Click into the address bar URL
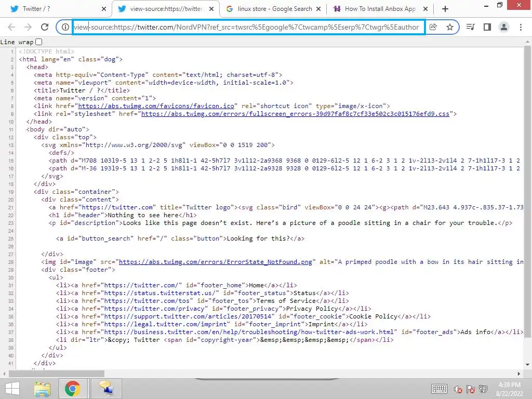Viewport: 532px width, 399px height. 248,27
